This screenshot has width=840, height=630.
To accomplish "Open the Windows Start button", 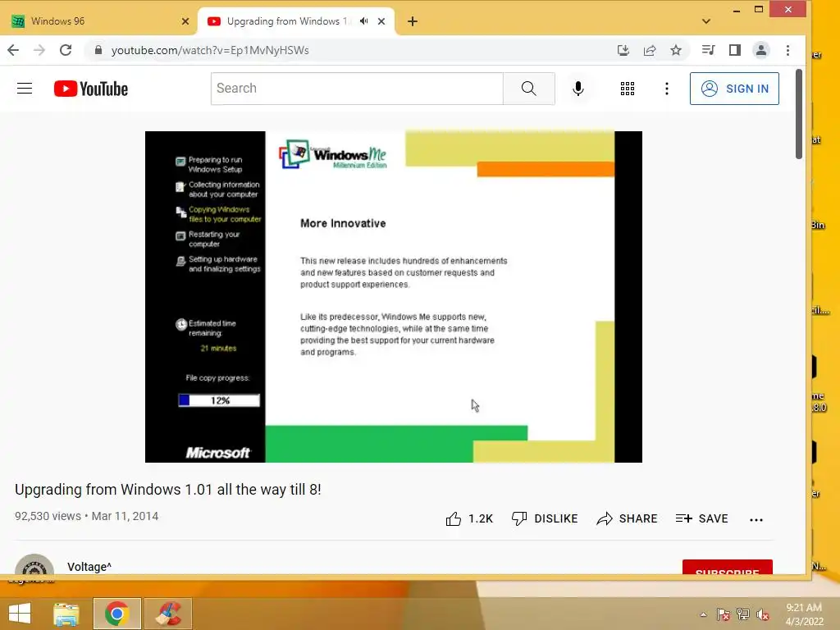I will pyautogui.click(x=20, y=614).
